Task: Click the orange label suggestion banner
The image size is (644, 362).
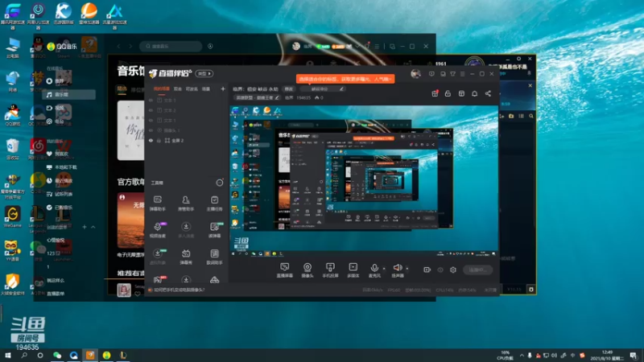Action: coord(345,79)
